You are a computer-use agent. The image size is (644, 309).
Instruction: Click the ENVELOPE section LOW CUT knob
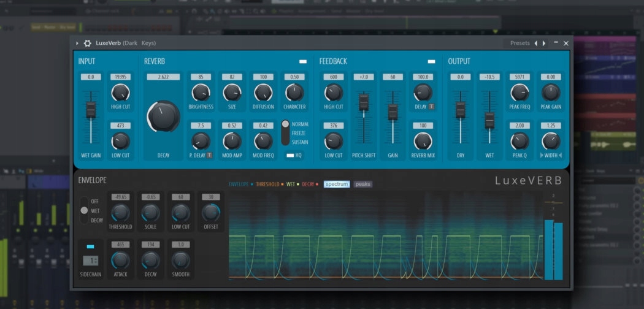point(181,213)
